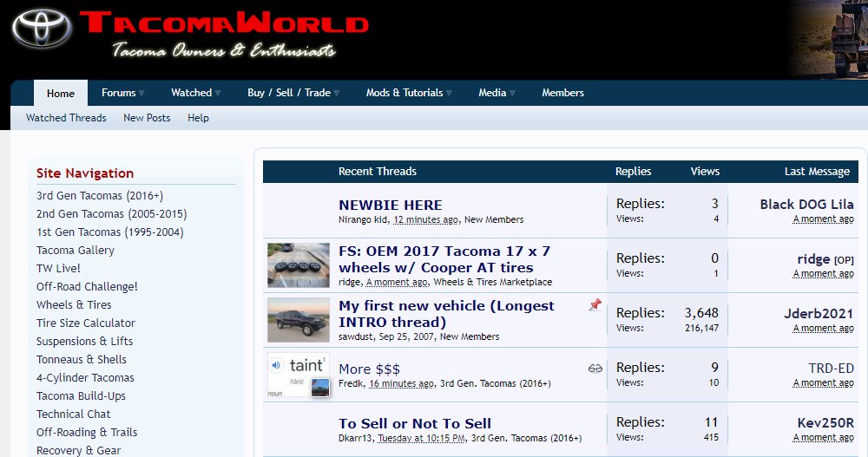Viewport: 868px width, 457px height.
Task: Open Off-Roading & Trails link
Action: point(87,433)
